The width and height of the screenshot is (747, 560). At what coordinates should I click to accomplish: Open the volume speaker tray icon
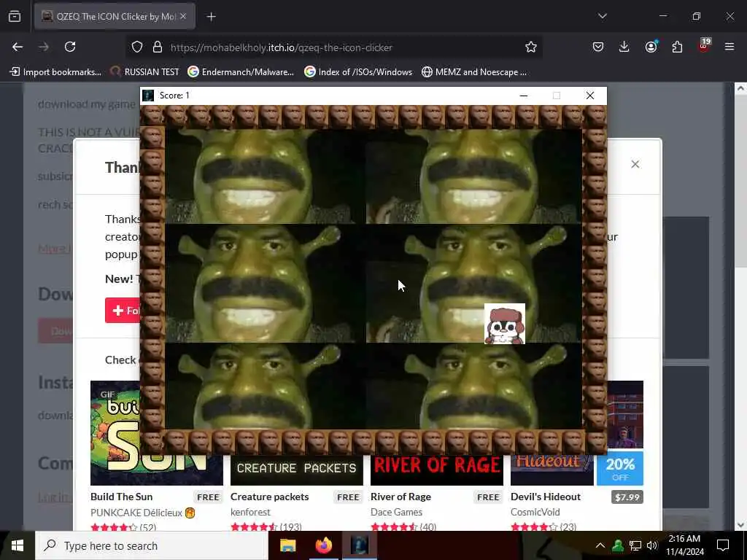[651, 545]
